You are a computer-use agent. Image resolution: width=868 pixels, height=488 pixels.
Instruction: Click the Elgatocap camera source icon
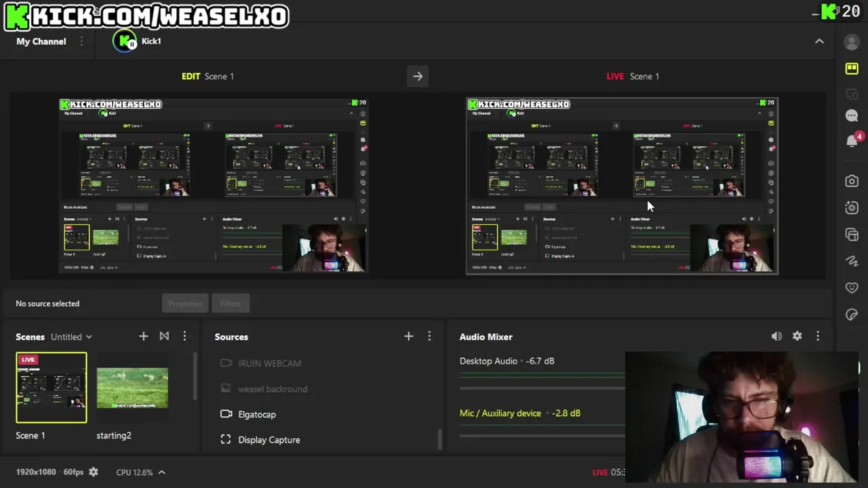(x=226, y=414)
